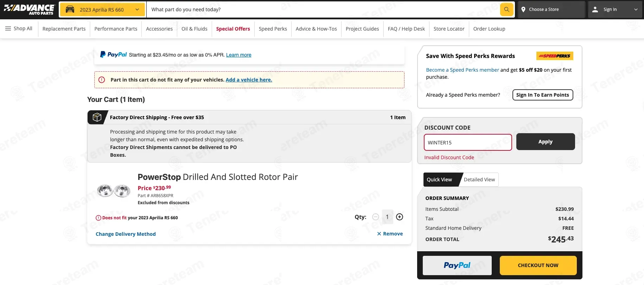Click the does not fit warning icon
Image resolution: width=644 pixels, height=285 pixels.
[98, 218]
